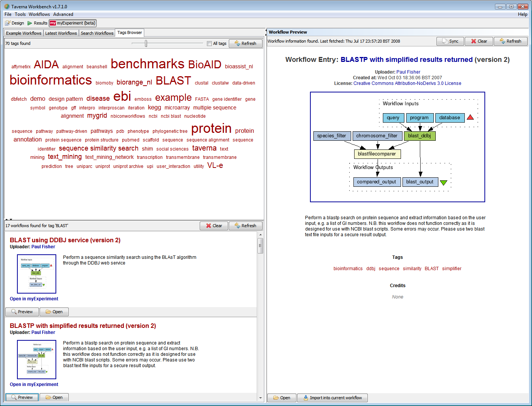Screen dimensions: 532x406
Task: Click the BLASTP simplified results workflow thumbnail
Action: point(37,360)
